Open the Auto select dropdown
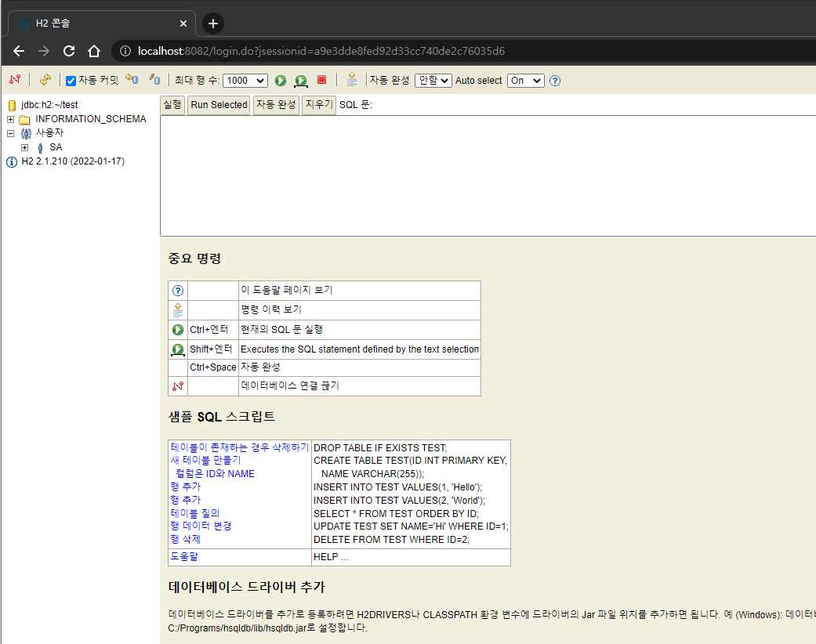816x644 pixels. (526, 80)
